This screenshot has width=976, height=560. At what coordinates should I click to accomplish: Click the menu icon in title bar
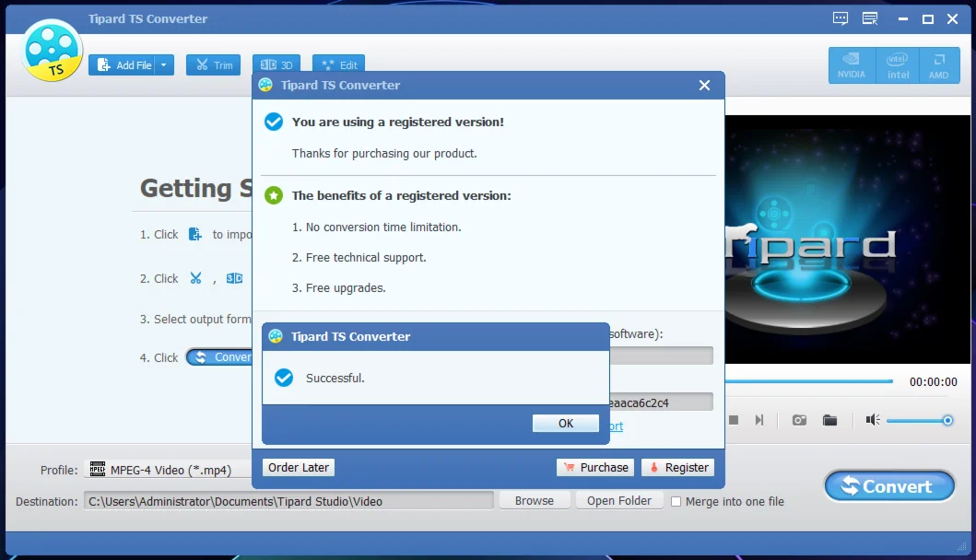pos(869,18)
